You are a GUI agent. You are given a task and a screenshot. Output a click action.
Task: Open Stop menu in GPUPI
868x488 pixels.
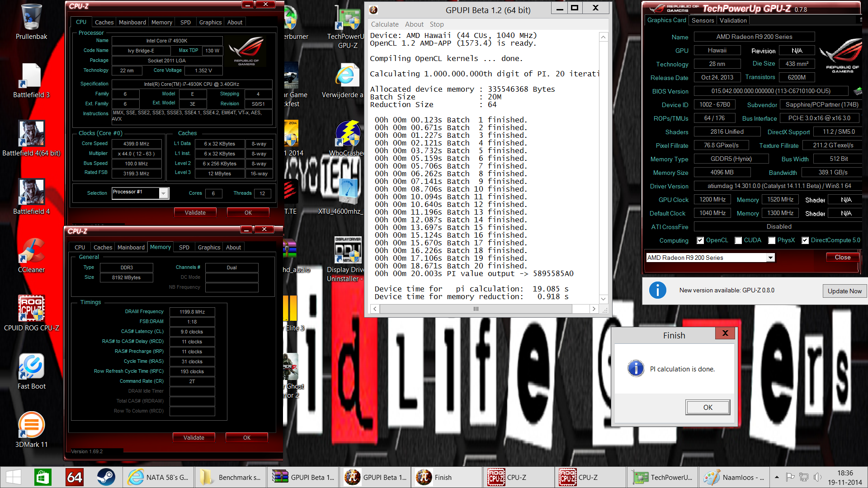pos(437,24)
